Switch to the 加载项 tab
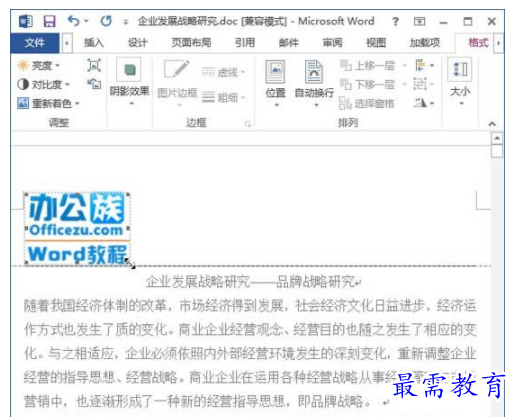The image size is (514, 417). [425, 43]
